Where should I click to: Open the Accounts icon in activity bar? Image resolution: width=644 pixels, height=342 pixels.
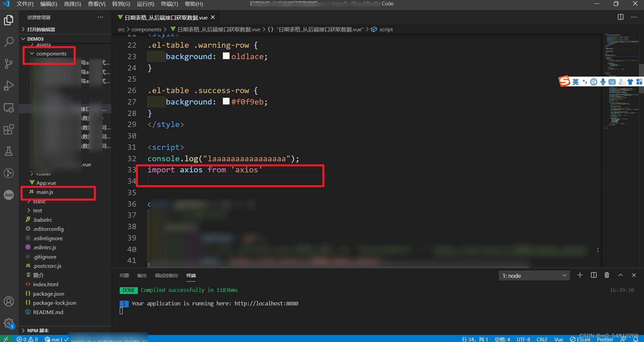pos(9,301)
